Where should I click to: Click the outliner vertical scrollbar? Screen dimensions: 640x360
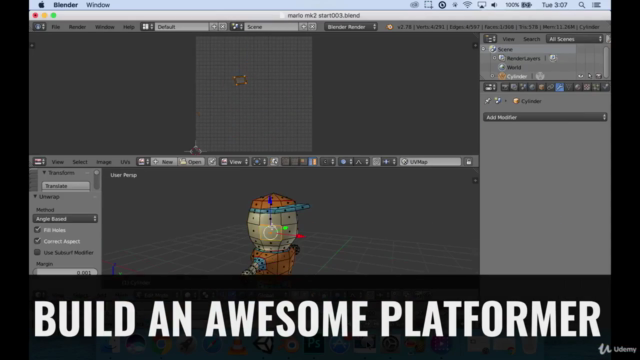pyautogui.click(x=606, y=62)
